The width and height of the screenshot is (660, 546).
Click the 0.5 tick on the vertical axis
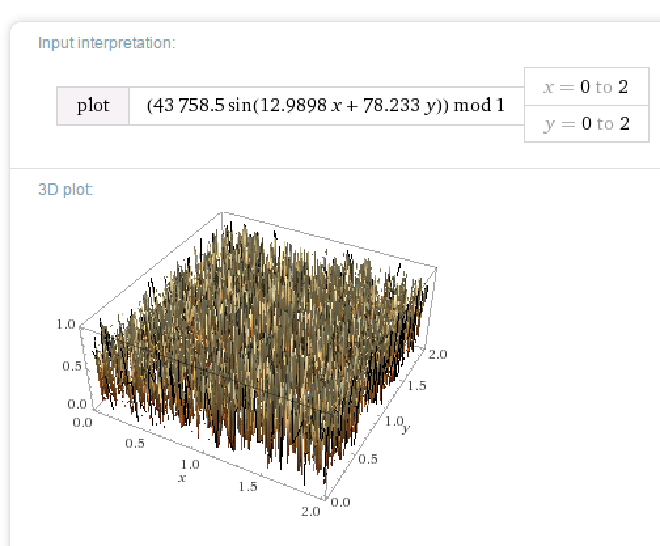click(72, 366)
